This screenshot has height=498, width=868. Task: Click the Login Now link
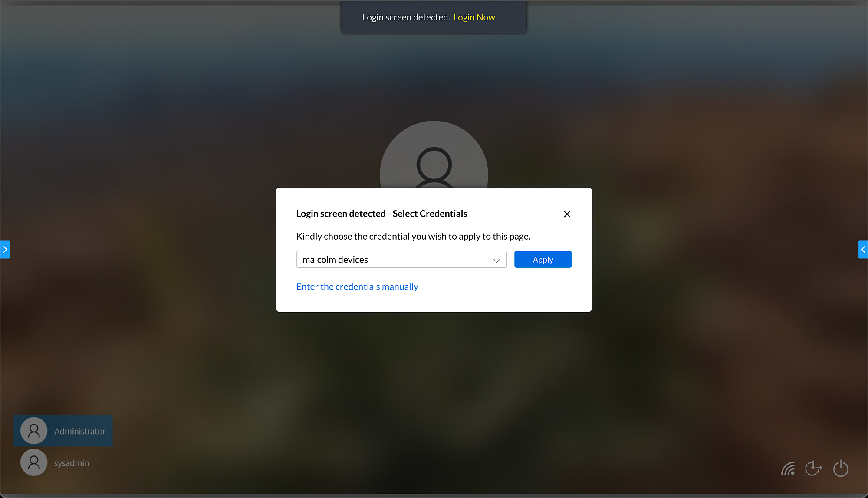pos(474,17)
